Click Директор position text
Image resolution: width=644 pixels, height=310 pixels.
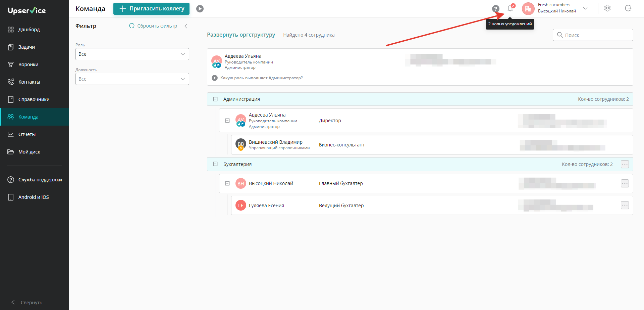(330, 121)
